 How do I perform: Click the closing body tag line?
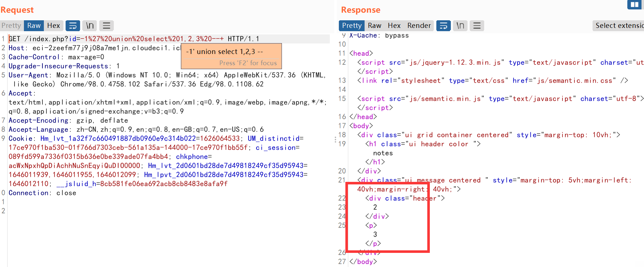click(363, 262)
